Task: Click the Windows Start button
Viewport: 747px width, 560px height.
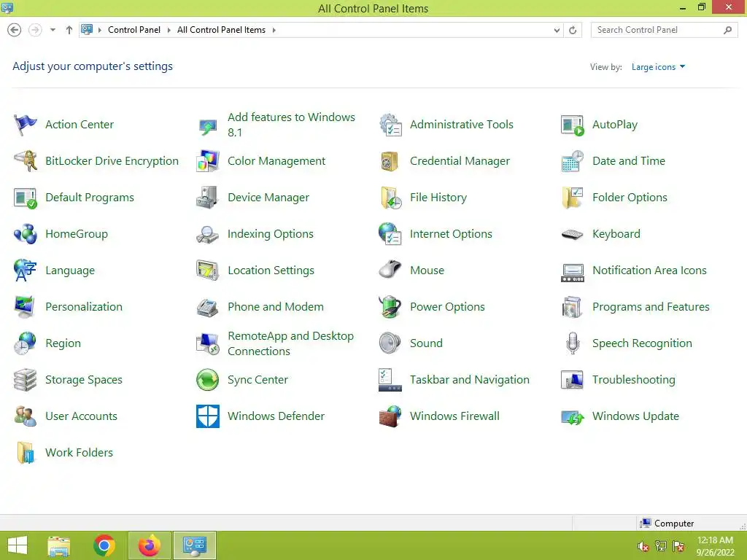Action: (18, 545)
